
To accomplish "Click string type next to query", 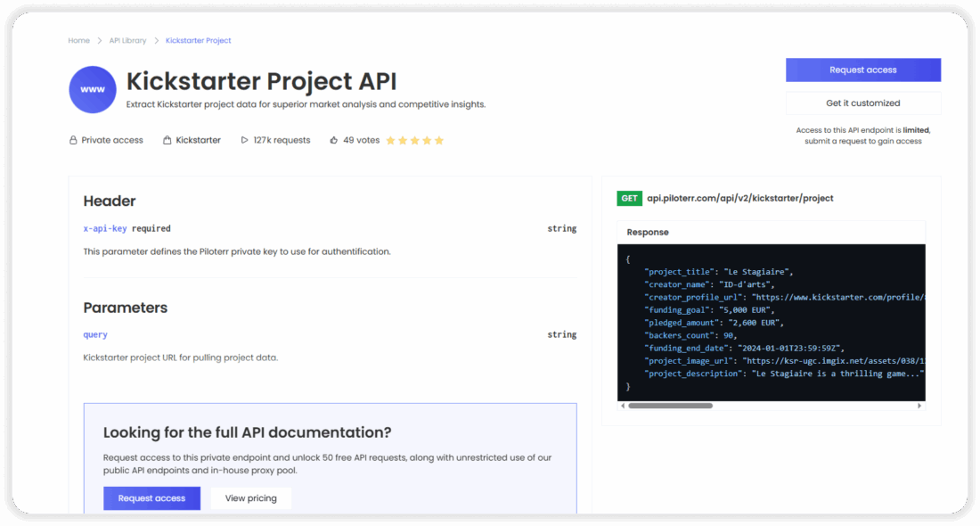I will click(562, 334).
